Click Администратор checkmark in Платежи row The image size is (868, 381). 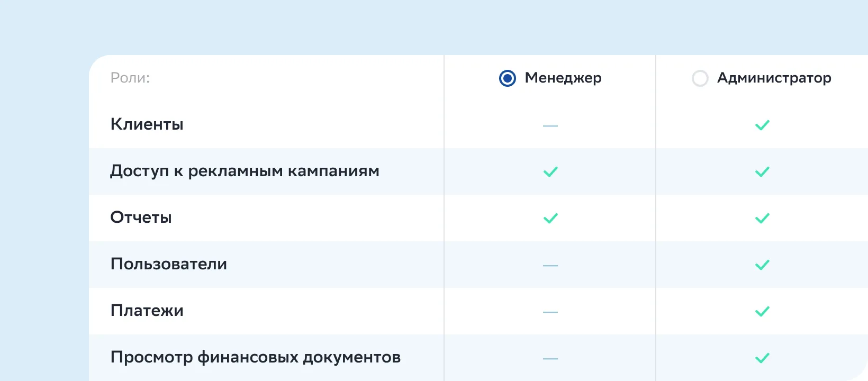click(x=762, y=312)
